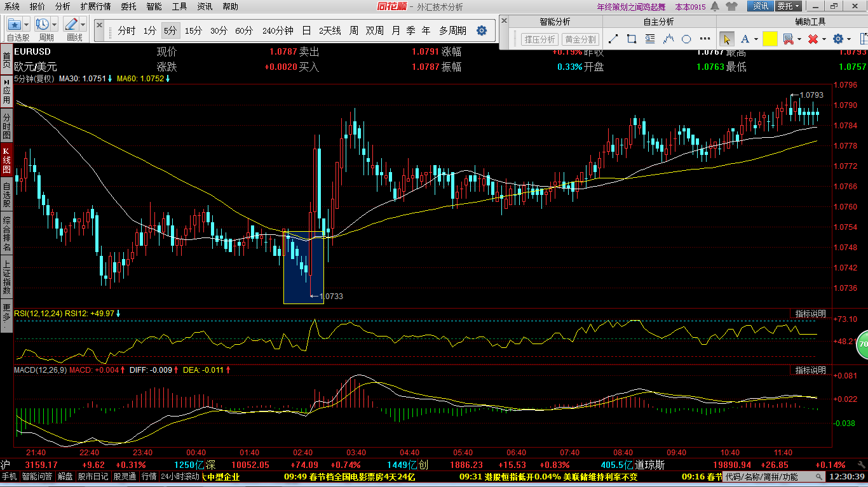
Task: Close the analysis toolbar panel
Action: [x=504, y=20]
